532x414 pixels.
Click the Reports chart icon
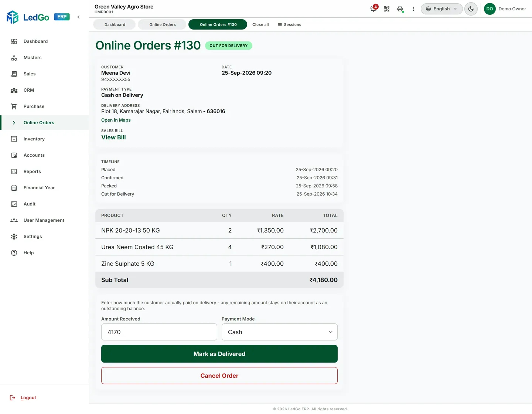coord(14,172)
